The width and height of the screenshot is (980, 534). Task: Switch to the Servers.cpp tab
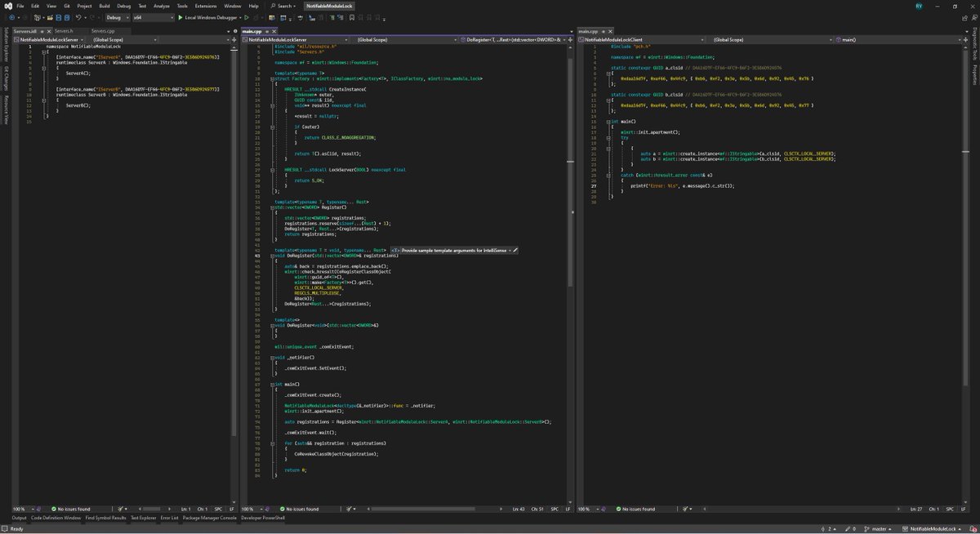(103, 31)
